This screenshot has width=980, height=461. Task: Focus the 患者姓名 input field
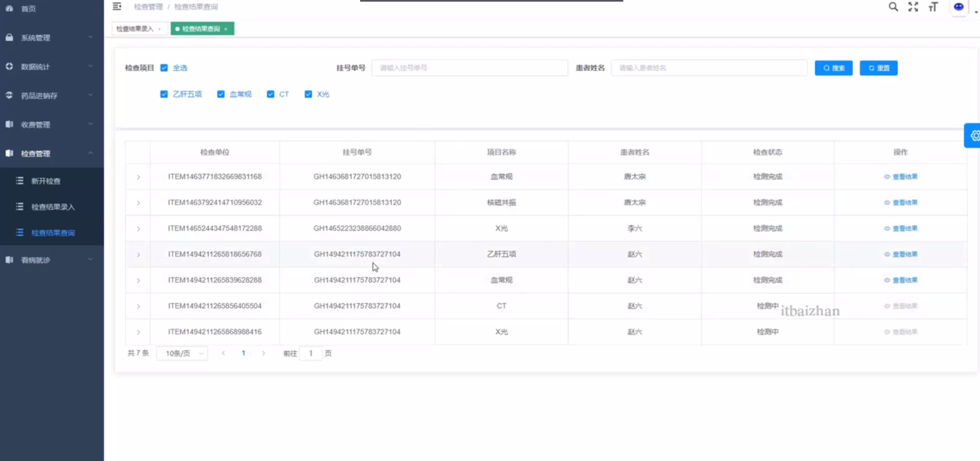tap(709, 68)
